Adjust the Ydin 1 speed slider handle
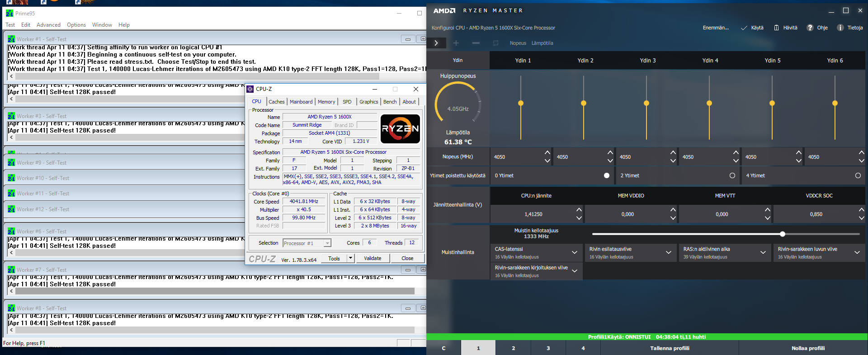868x355 pixels. [x=521, y=103]
